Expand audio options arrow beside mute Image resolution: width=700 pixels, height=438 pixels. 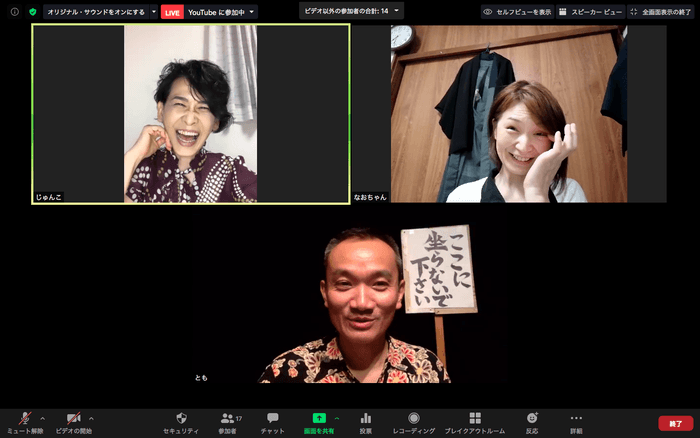click(43, 418)
